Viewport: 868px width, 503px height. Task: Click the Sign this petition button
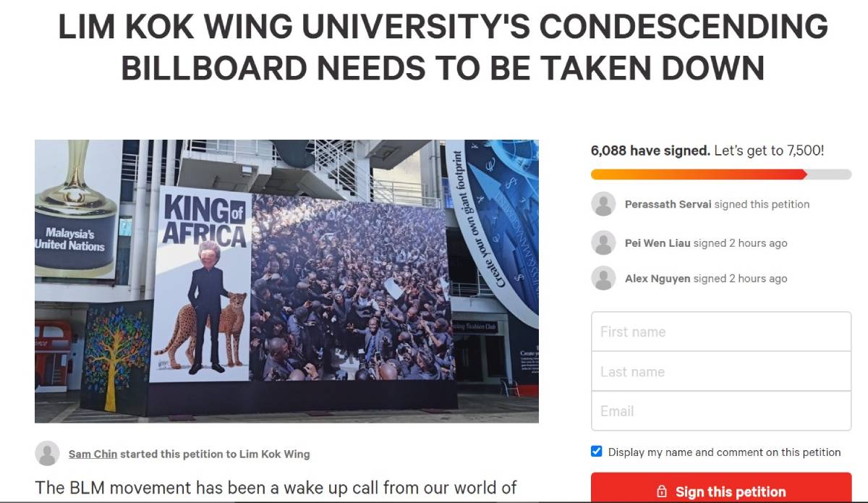(721, 488)
